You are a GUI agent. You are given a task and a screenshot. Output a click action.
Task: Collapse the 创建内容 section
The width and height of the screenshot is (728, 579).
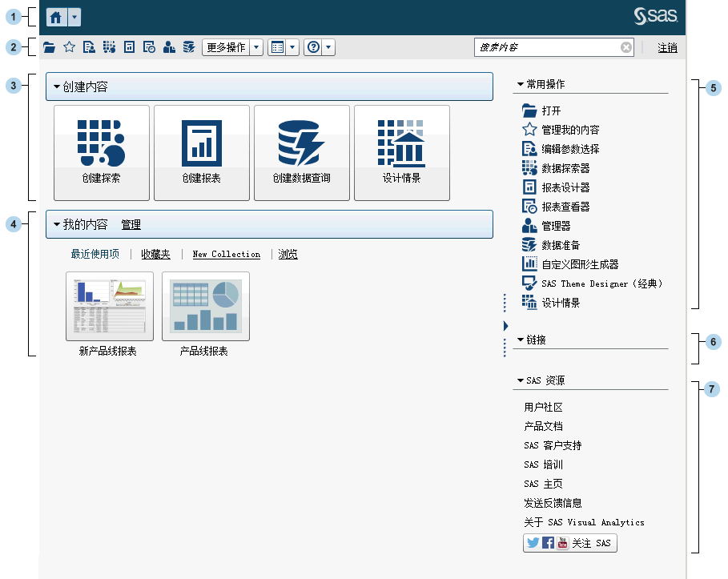[57, 87]
